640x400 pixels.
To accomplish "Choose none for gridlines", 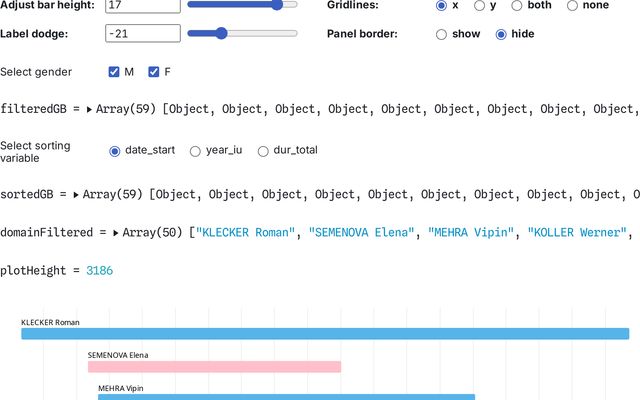I will pos(572,6).
